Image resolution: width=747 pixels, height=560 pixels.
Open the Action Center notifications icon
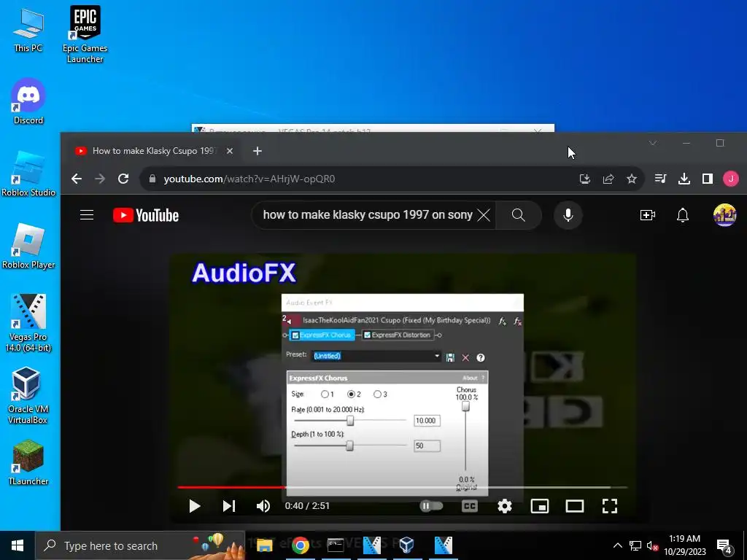[x=724, y=546]
